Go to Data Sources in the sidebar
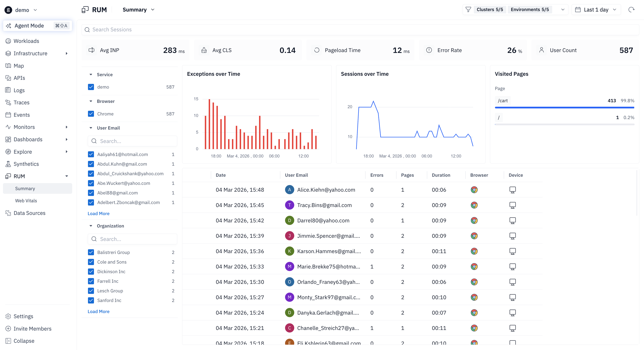The height and width of the screenshot is (350, 644). pyautogui.click(x=29, y=213)
